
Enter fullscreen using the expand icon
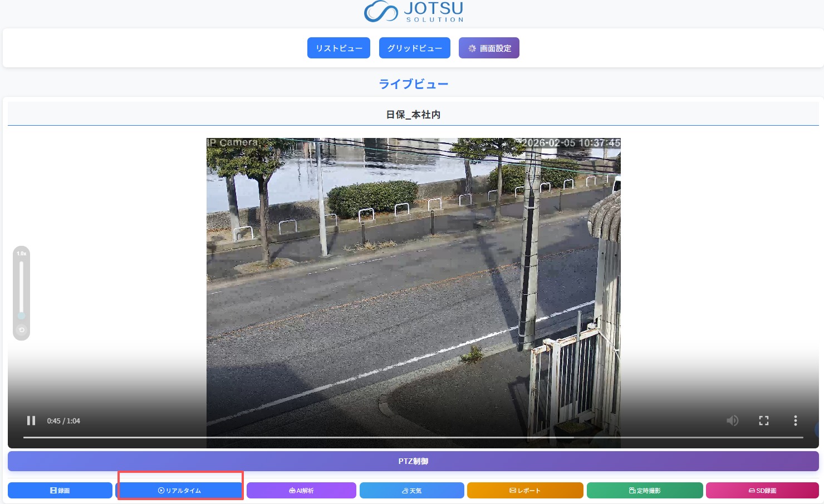(764, 421)
